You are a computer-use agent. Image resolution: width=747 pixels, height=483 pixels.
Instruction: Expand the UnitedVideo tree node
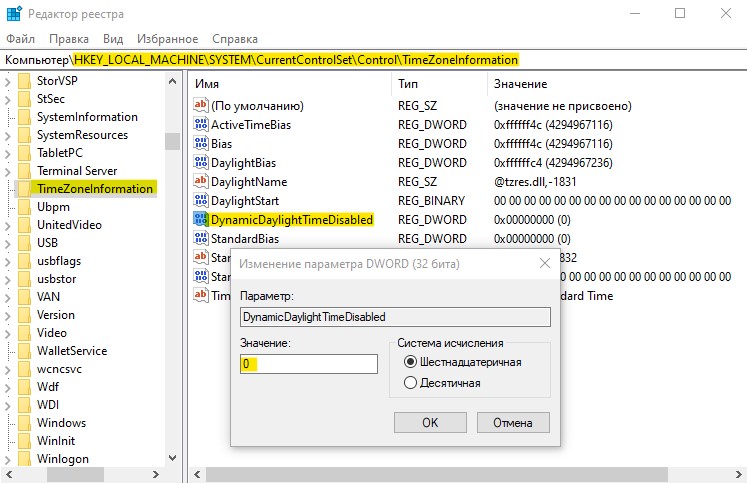(x=8, y=226)
